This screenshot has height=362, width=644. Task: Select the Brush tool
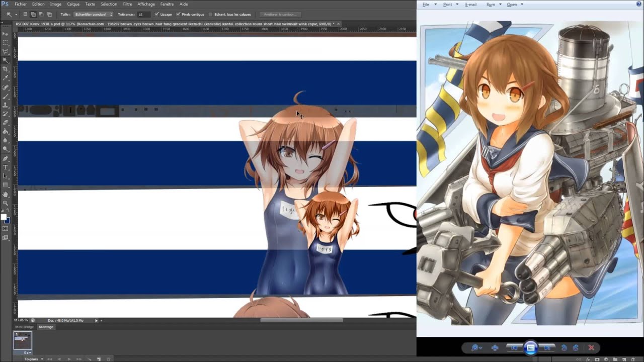(x=6, y=96)
